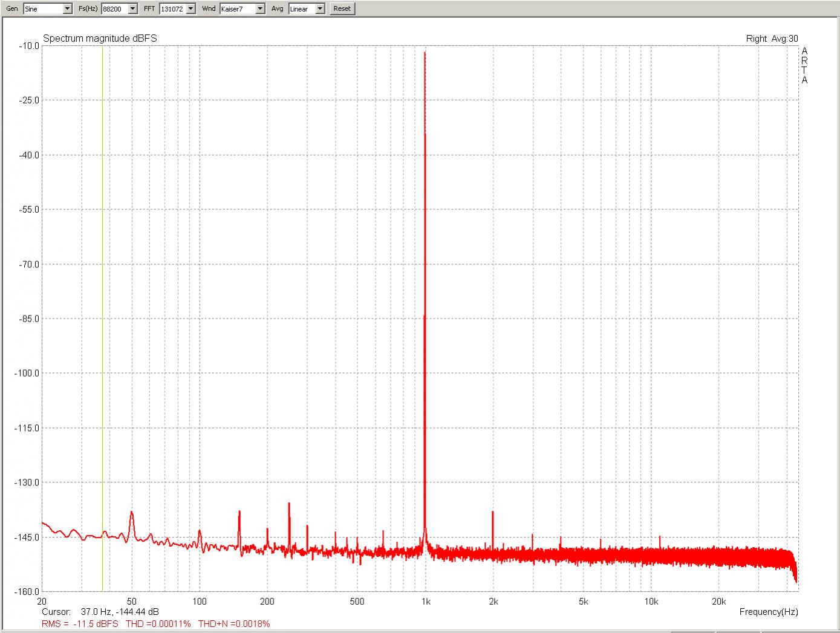Click the '-145.0' y-axis label

point(27,537)
